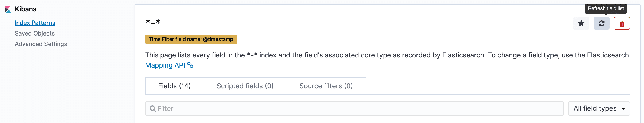Image resolution: width=644 pixels, height=123 pixels.
Task: Open the Scripted fields (0) tab
Action: pos(245,86)
